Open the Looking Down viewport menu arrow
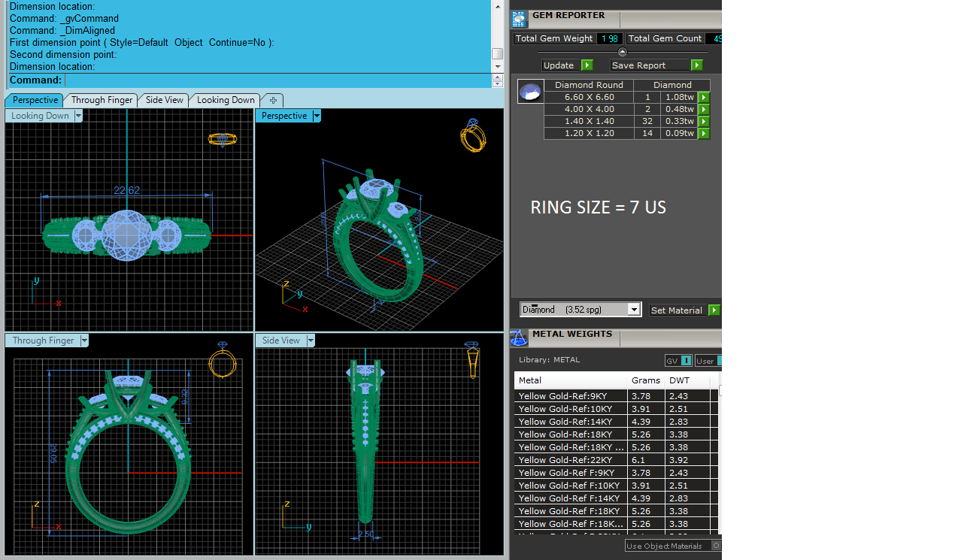 click(78, 116)
